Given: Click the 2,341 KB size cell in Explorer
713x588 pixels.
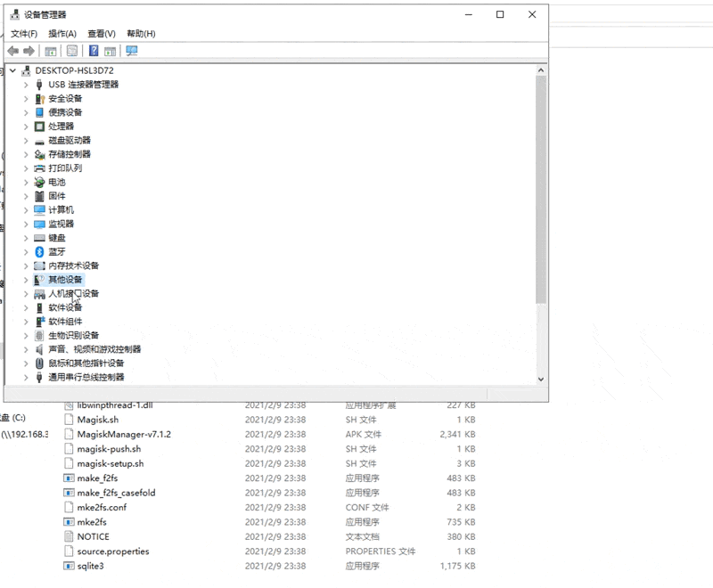Looking at the screenshot, I should pyautogui.click(x=457, y=435).
